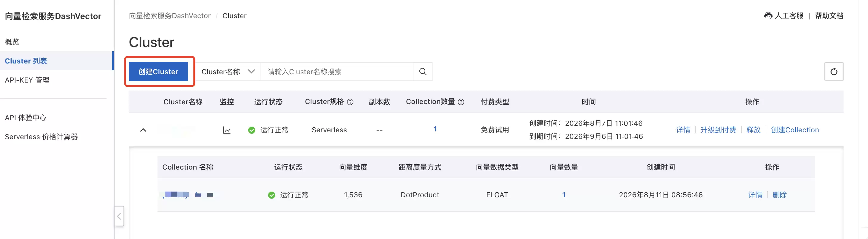Viewport: 868px width, 239px height.
Task: Click the Collection 名称 column header
Action: point(188,167)
